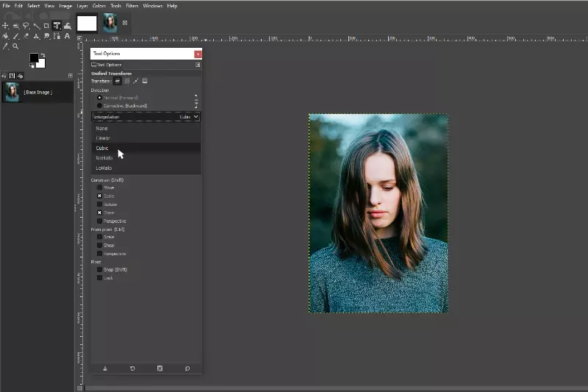
Task: Set transform target to layer
Action: point(118,81)
